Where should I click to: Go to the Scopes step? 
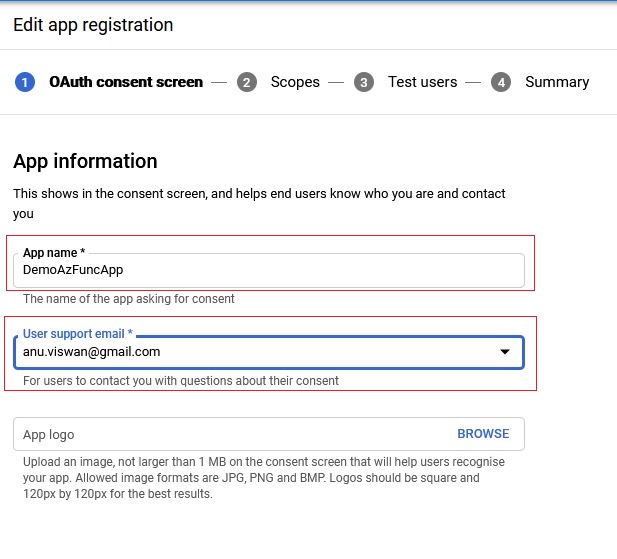295,82
